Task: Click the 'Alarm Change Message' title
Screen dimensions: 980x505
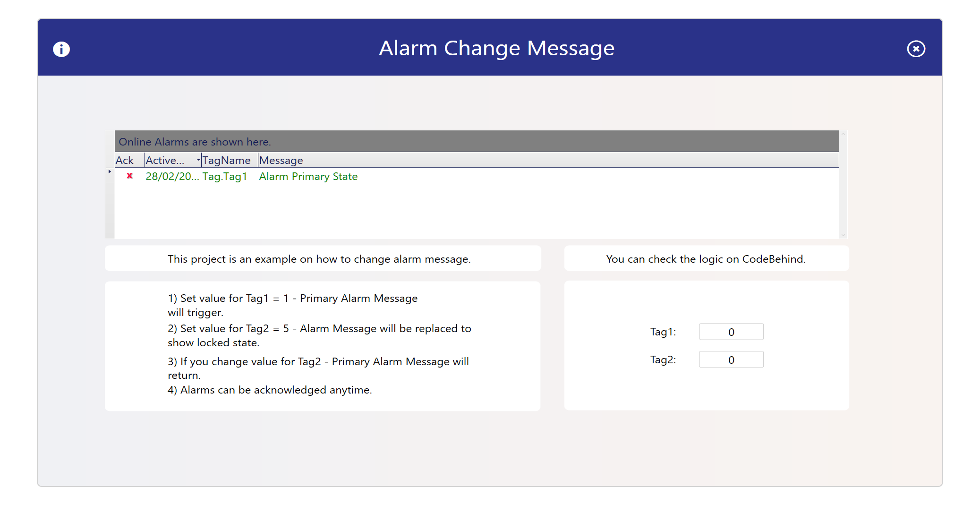Action: pyautogui.click(x=496, y=48)
